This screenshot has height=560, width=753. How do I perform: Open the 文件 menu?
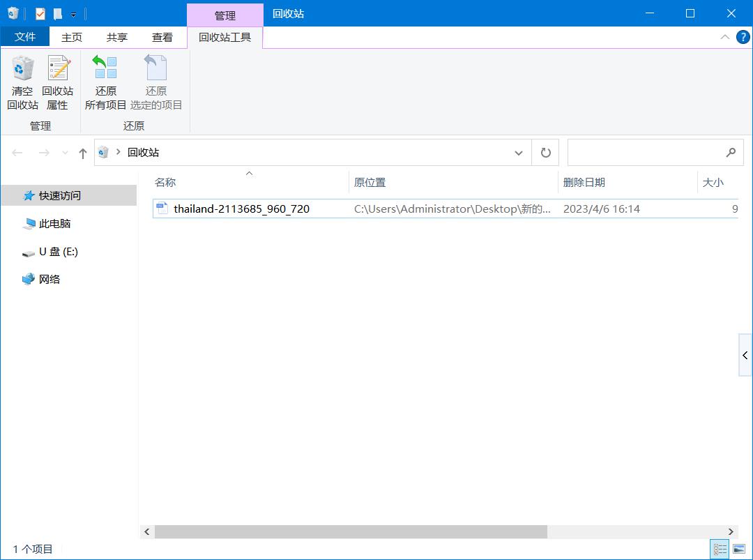click(x=25, y=37)
